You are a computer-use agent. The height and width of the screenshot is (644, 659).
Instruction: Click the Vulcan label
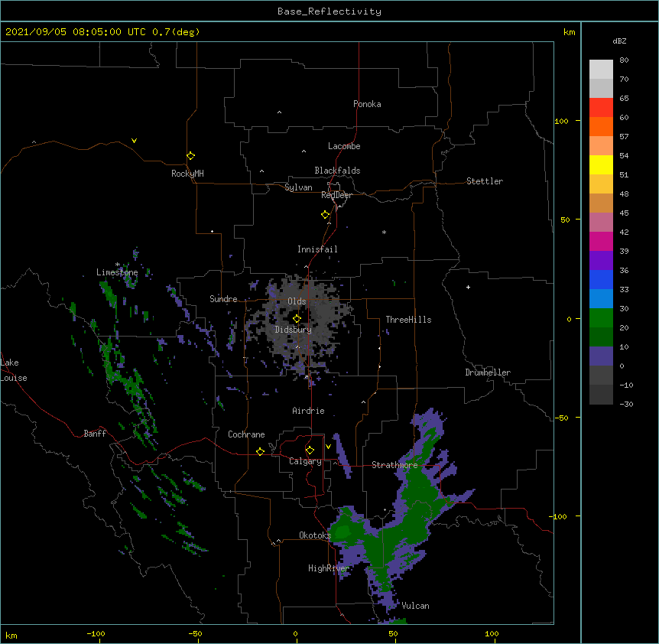click(415, 606)
